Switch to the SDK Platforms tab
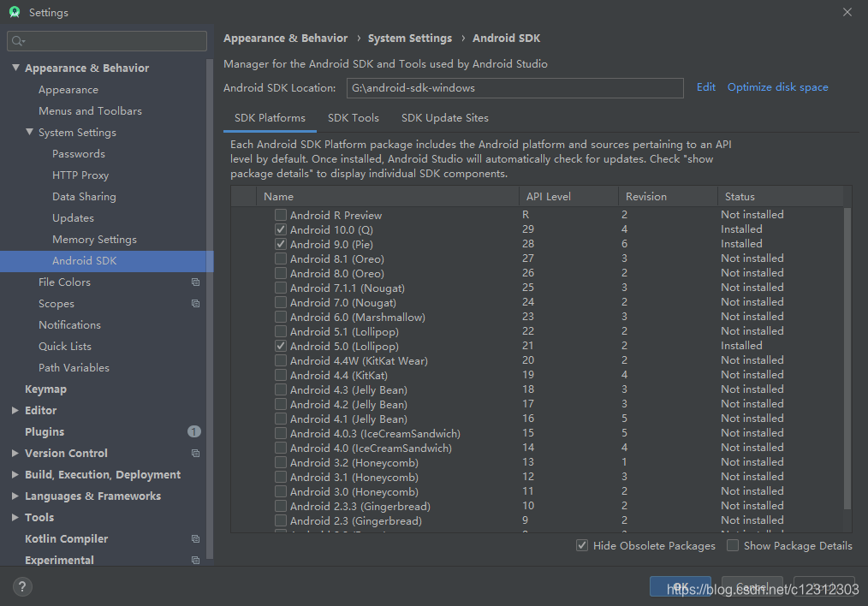The image size is (868, 606). click(270, 118)
